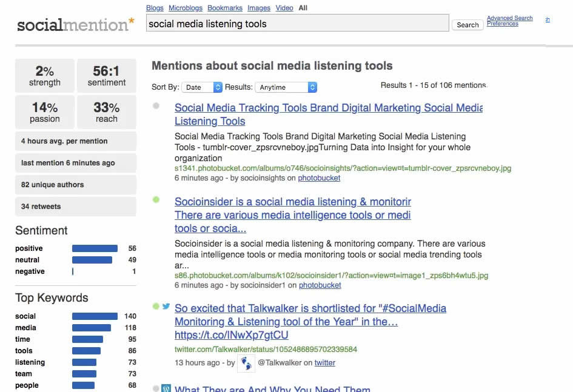Click the WordPress icon on the last result
This screenshot has width=573, height=392.
pos(166,389)
